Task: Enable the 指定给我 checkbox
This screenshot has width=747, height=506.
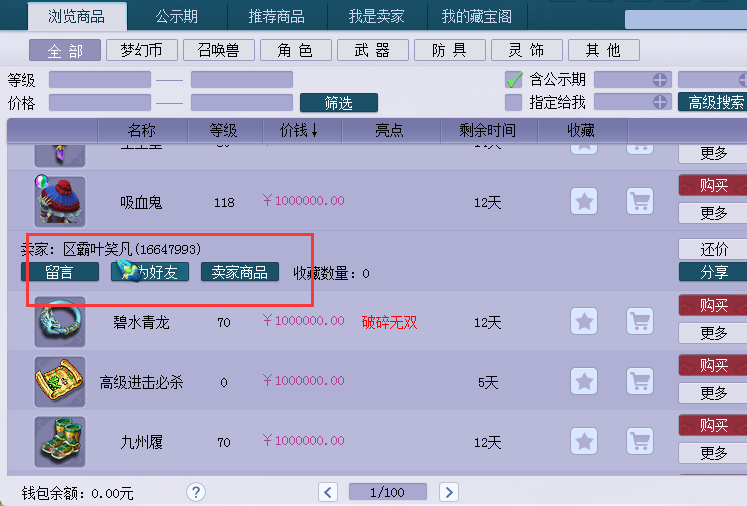Action: 514,102
